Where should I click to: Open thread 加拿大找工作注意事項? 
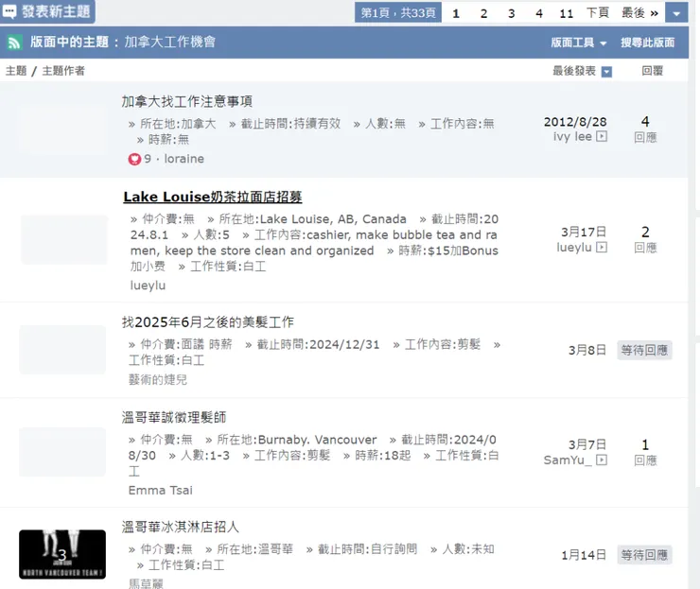(x=186, y=101)
